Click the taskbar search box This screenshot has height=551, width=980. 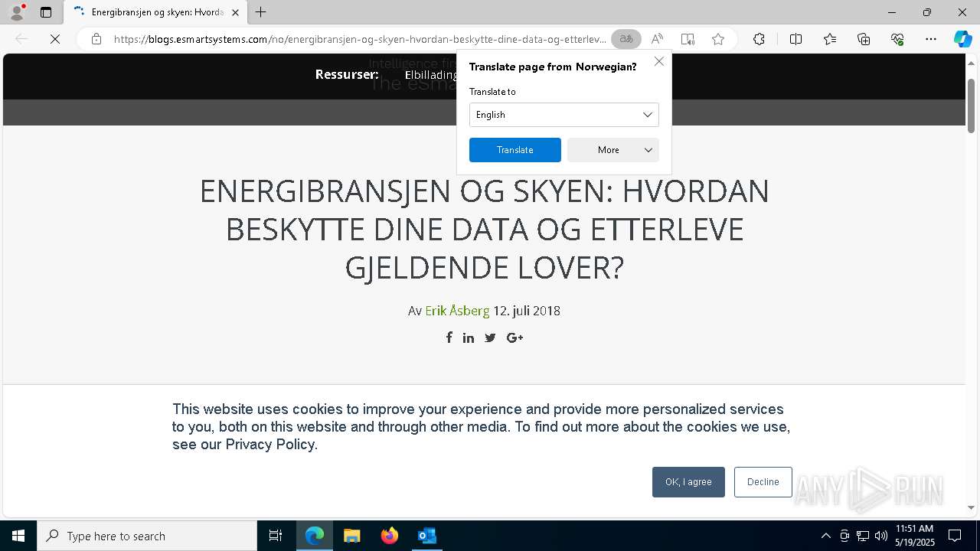point(147,536)
